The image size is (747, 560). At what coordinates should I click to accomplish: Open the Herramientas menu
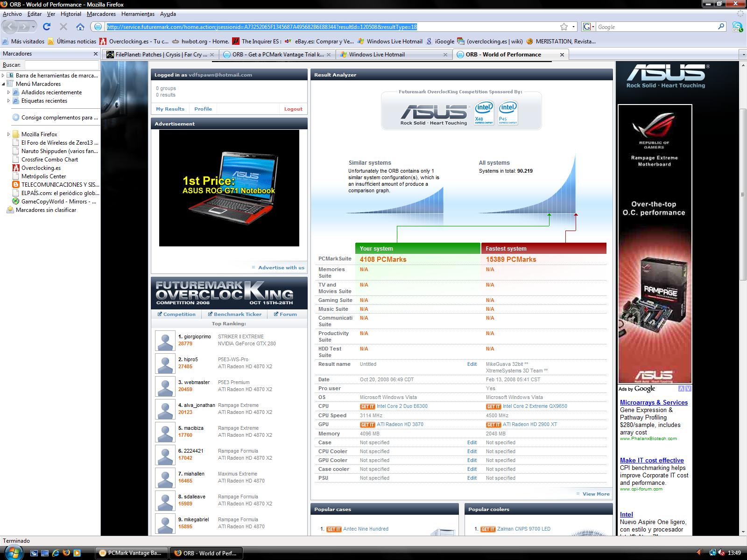pos(138,14)
